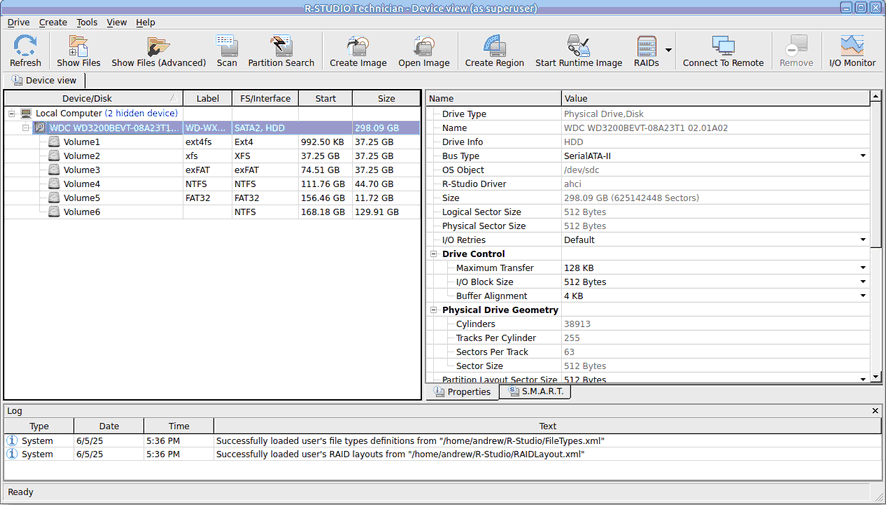Viewport: 886px width, 505px height.
Task: Click the Open Image toolbar icon
Action: [424, 50]
